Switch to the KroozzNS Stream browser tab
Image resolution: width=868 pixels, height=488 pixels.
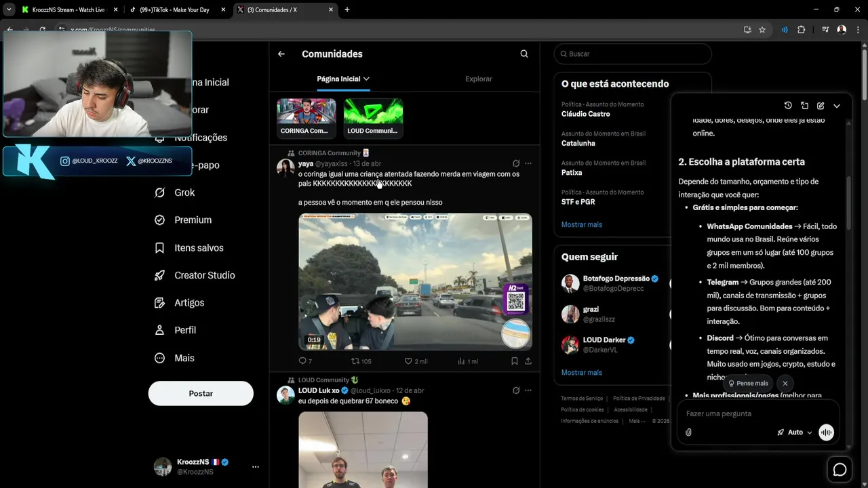pos(67,9)
